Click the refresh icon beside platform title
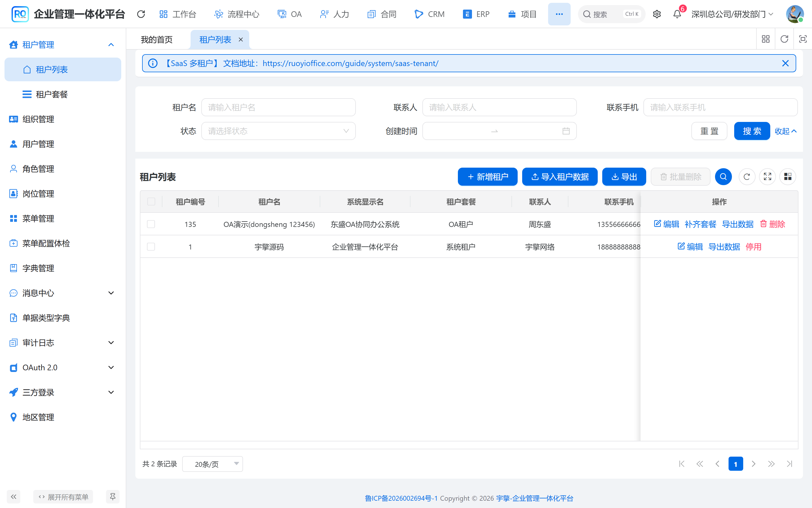812x508 pixels. point(141,14)
